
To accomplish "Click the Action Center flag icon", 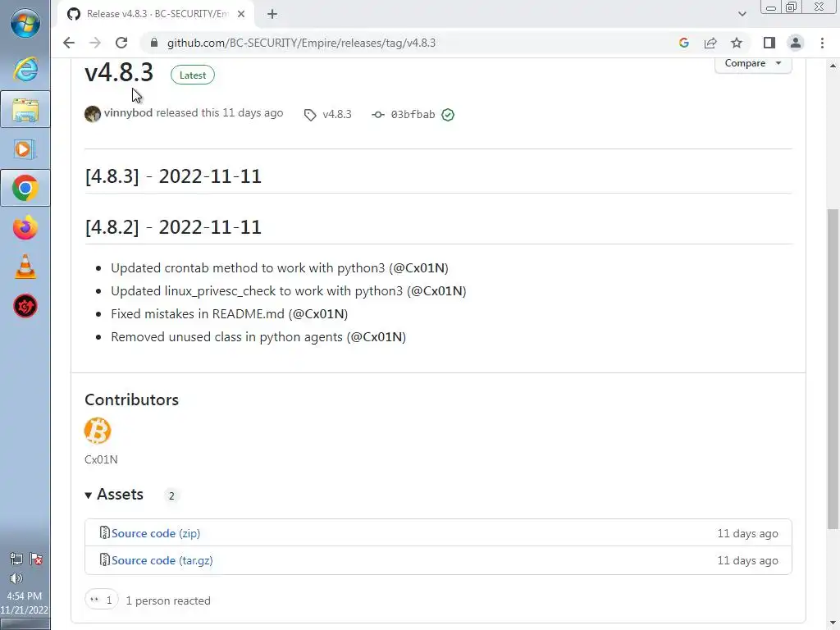I will [36, 559].
